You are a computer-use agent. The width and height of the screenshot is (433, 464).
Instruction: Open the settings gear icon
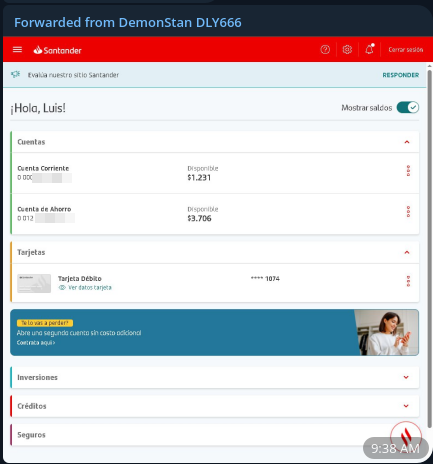pyautogui.click(x=347, y=50)
